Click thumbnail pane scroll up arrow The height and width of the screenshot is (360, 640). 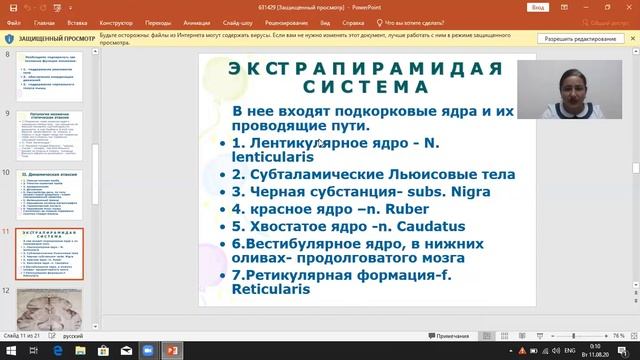point(95,51)
